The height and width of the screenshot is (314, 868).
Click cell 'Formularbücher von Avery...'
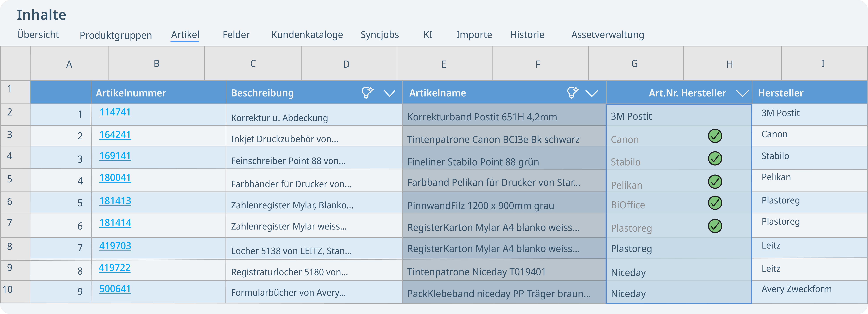(314, 292)
